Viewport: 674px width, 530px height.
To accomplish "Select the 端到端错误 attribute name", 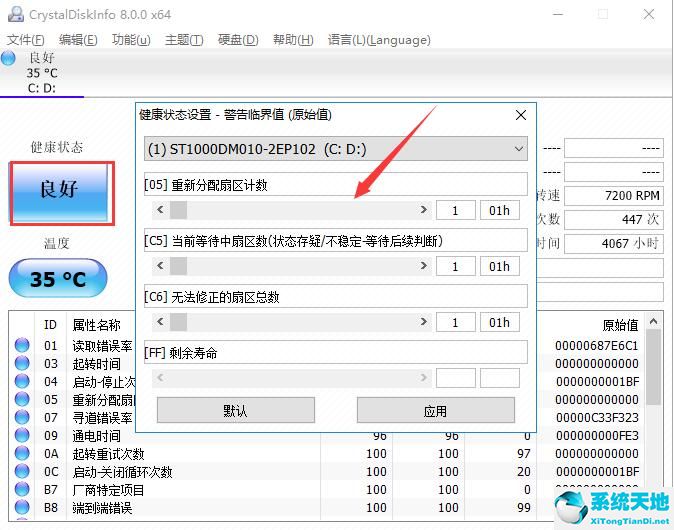I will click(x=102, y=508).
